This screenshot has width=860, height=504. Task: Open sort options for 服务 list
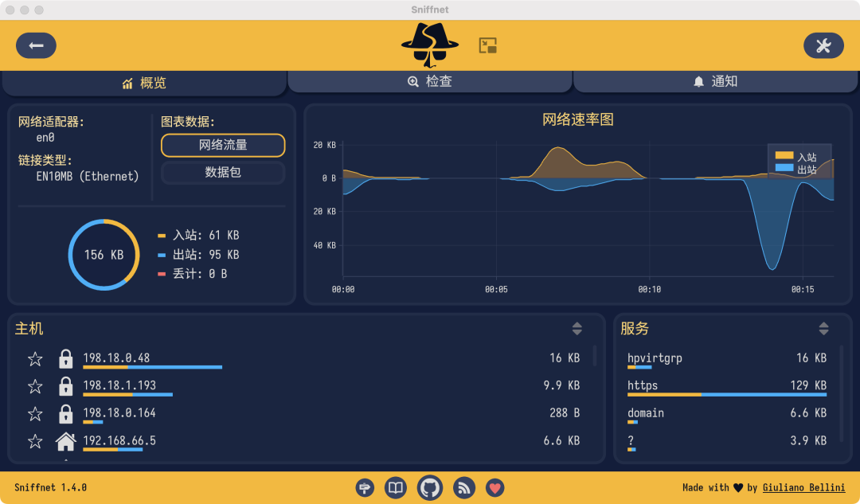click(x=824, y=328)
